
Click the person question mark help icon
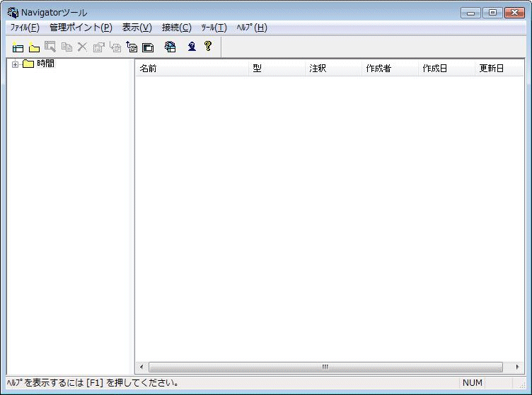[192, 47]
